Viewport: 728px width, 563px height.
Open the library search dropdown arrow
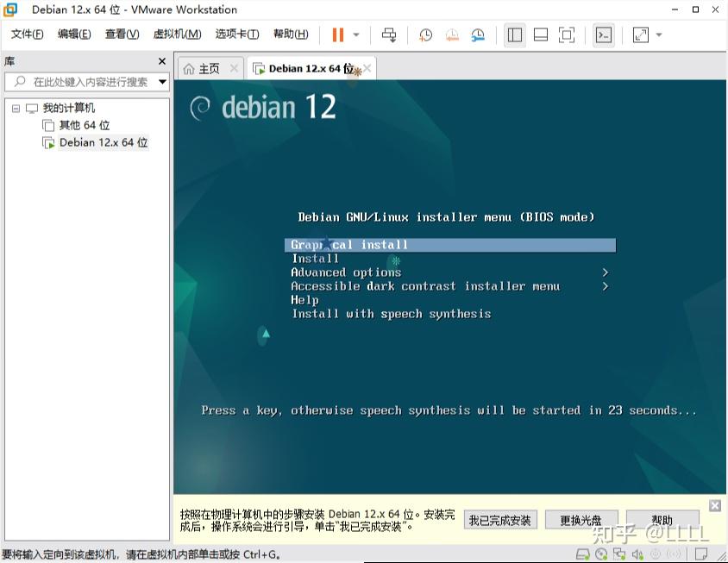coord(162,82)
